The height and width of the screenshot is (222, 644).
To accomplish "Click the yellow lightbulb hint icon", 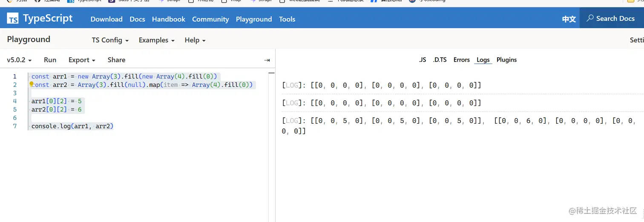I will pos(32,84).
